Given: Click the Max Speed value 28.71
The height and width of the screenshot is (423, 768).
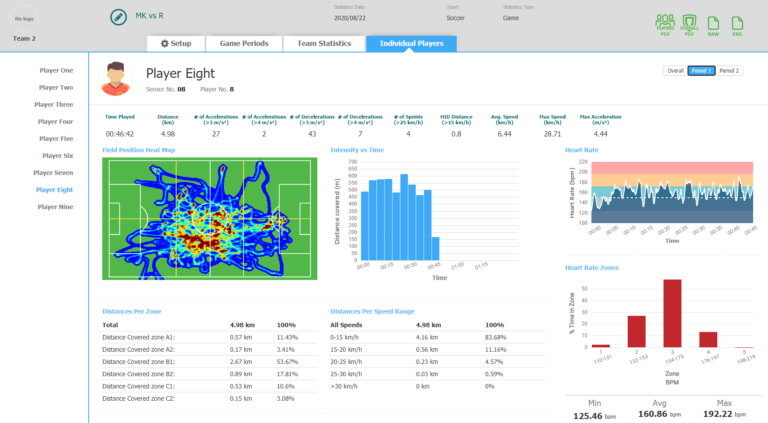Looking at the screenshot, I should 552,134.
